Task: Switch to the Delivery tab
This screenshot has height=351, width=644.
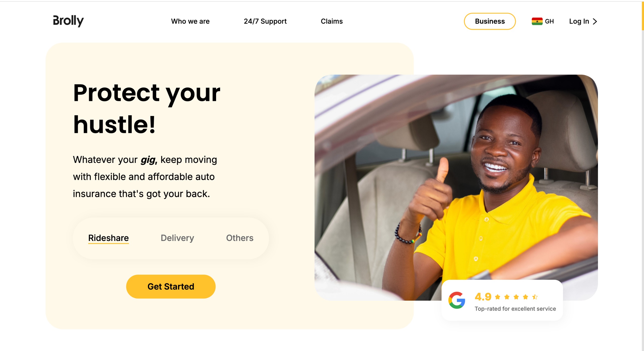Action: coord(177,238)
